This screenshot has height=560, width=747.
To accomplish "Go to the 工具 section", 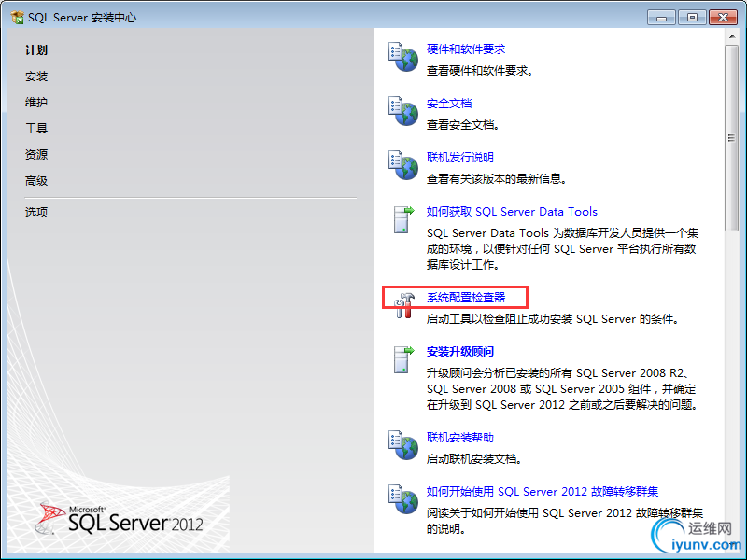I will coord(36,128).
